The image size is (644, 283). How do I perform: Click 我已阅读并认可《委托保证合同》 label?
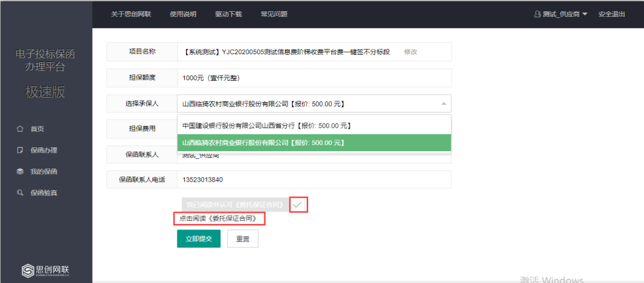[235, 205]
